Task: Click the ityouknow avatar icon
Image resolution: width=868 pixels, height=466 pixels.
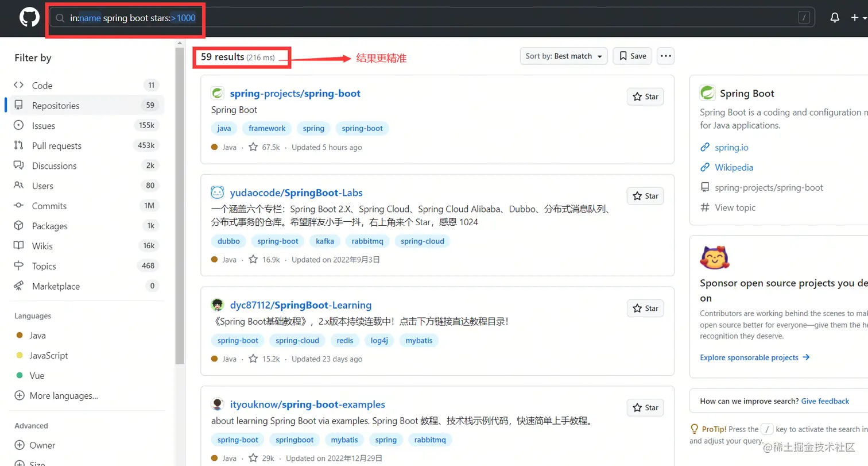Action: point(217,404)
